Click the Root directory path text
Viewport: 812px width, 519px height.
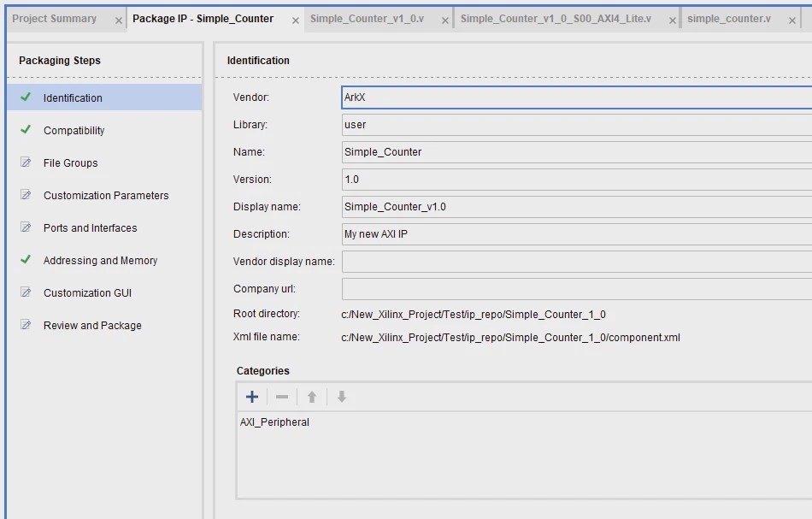(x=474, y=315)
